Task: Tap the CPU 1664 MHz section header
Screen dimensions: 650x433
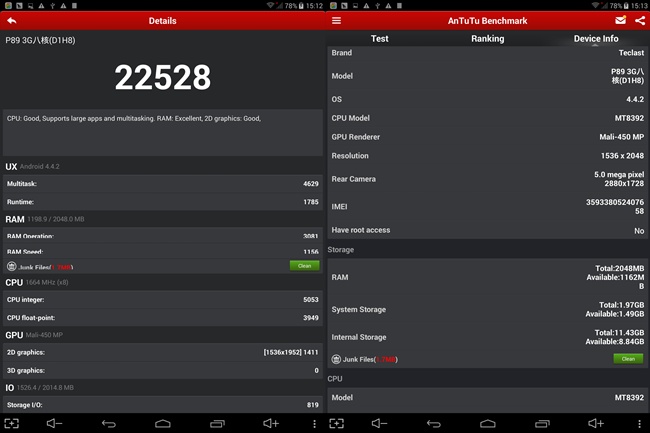Action: tap(37, 283)
